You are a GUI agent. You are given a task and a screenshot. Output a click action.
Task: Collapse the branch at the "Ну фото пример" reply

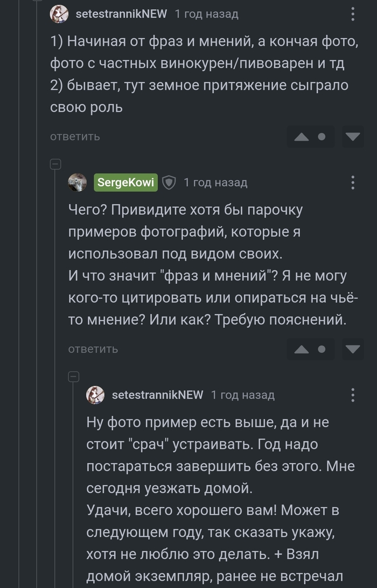click(74, 377)
